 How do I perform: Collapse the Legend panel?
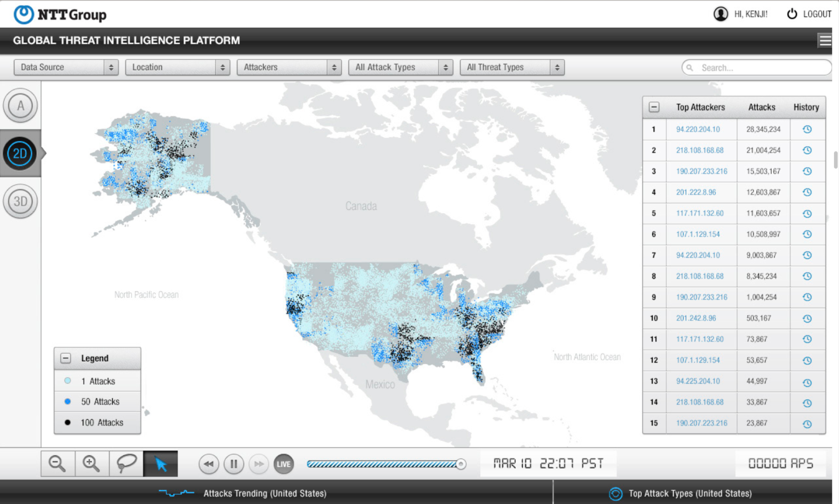pos(66,358)
